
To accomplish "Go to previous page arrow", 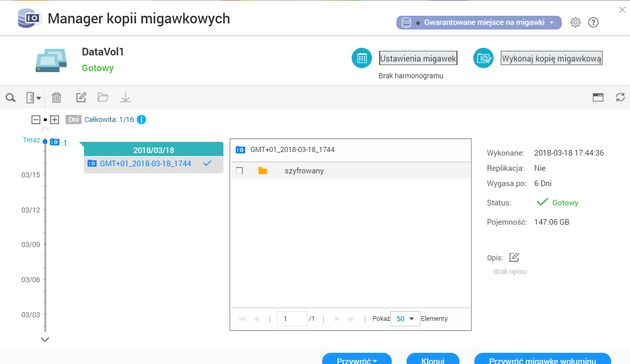I will pos(256,319).
